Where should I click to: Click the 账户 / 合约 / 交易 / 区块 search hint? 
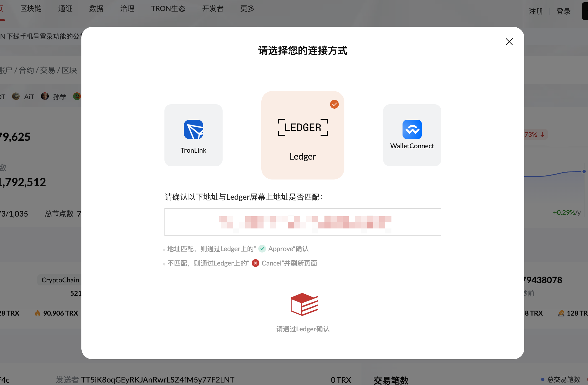38,70
